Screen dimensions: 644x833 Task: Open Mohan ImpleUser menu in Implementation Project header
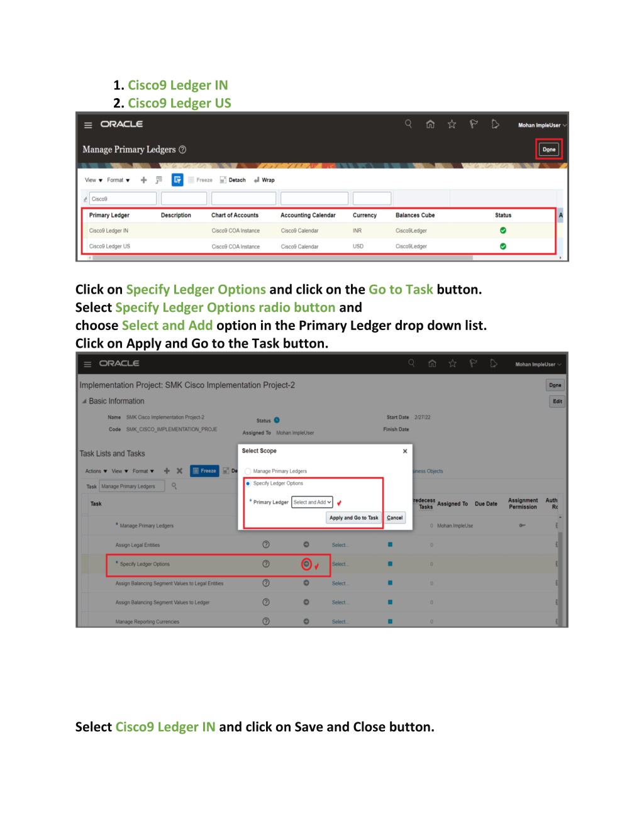click(538, 364)
